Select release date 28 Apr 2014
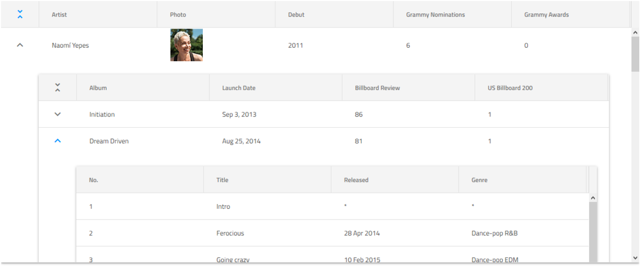644x270 pixels. [x=362, y=233]
